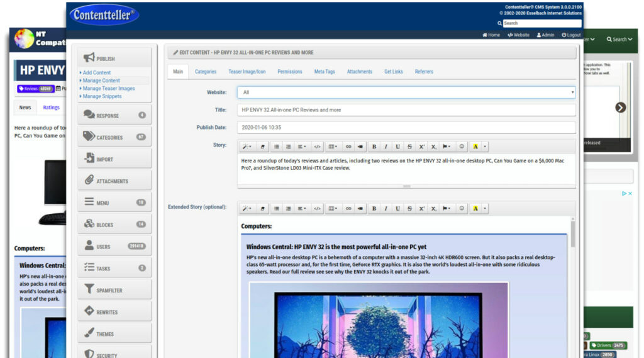
Task: Click the video insert icon in Story toolbar
Action: pos(360,147)
